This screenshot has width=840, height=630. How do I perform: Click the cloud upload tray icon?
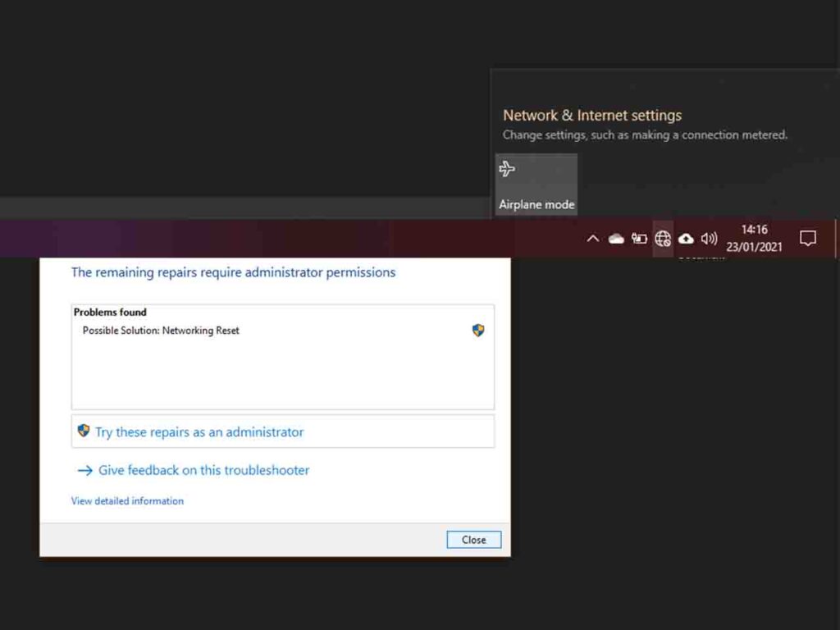(x=686, y=239)
